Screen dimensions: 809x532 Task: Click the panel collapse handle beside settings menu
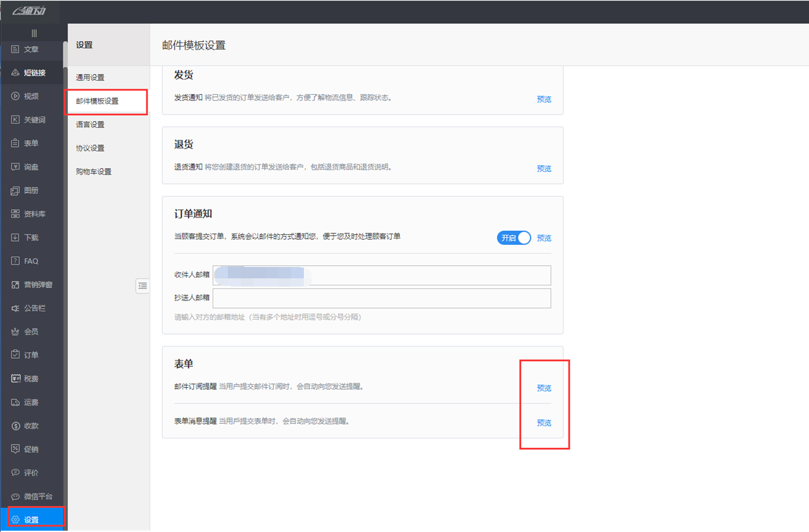click(x=142, y=286)
